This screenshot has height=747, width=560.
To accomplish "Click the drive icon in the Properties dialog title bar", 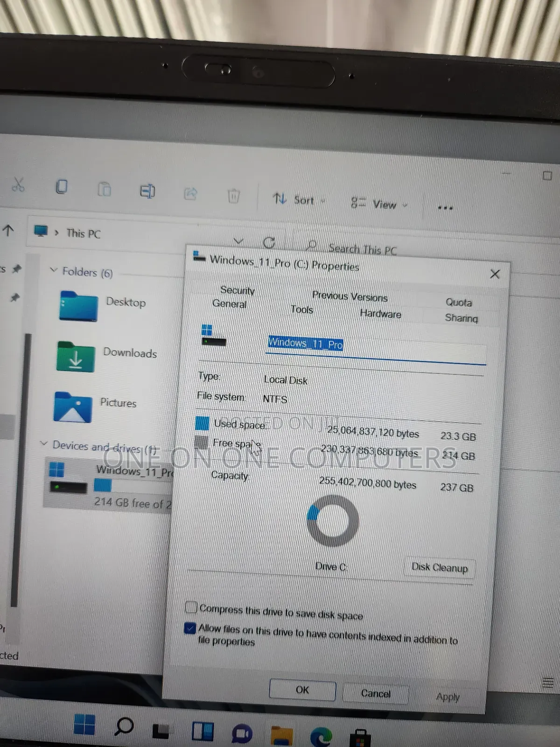I will tap(199, 256).
